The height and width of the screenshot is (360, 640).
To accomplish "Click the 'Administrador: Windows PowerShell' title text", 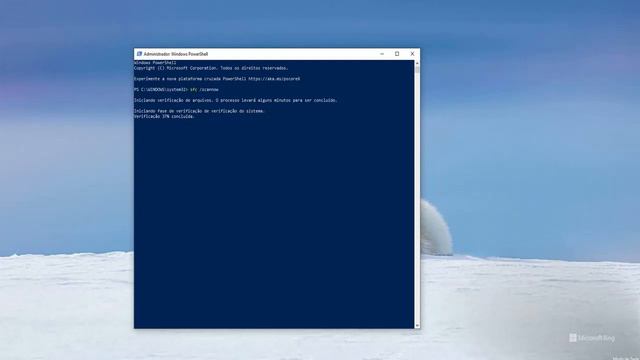I will [x=176, y=54].
